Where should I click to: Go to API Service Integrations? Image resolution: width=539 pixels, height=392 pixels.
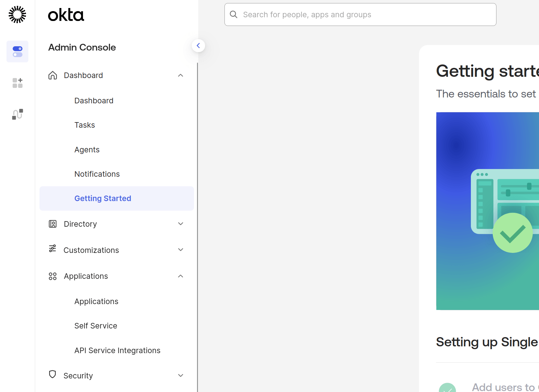117,350
